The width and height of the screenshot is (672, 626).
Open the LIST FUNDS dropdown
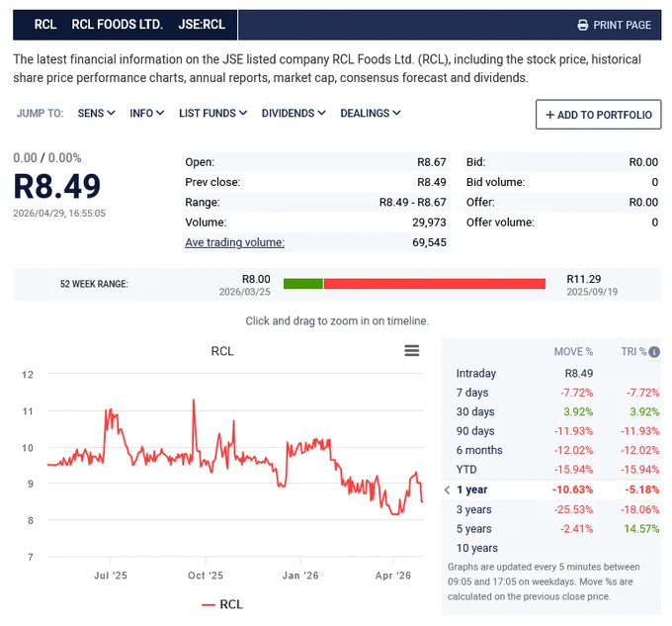tap(212, 113)
